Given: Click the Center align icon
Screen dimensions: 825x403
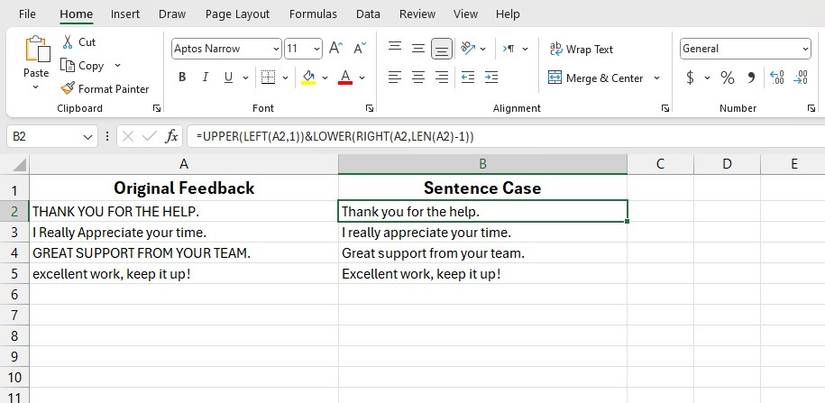Looking at the screenshot, I should coord(417,78).
